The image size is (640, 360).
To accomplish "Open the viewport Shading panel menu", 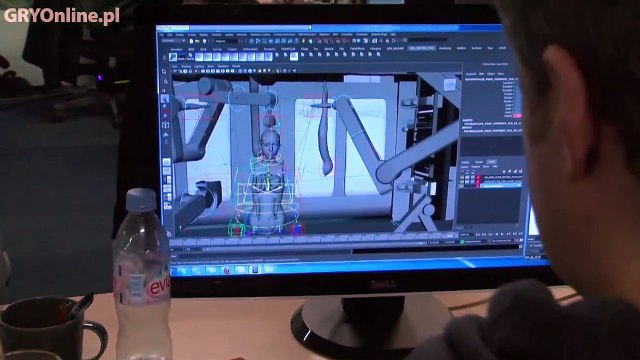I will pos(186,67).
